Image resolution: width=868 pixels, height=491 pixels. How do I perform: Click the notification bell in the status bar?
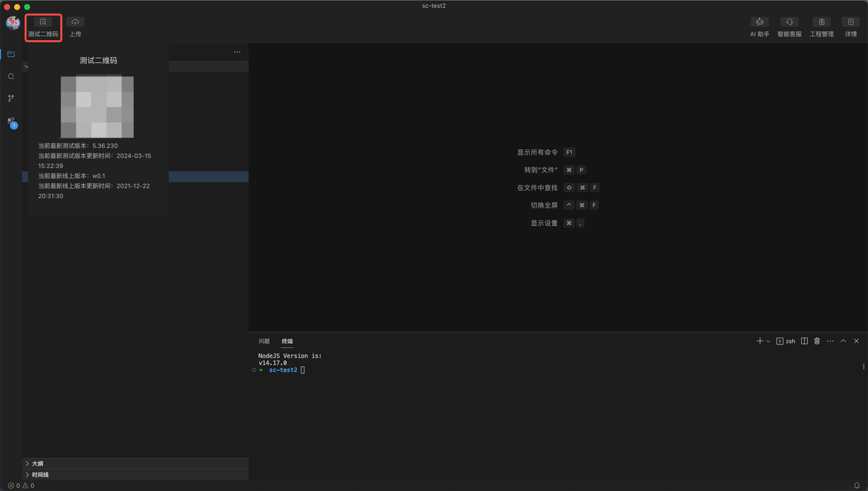click(856, 486)
